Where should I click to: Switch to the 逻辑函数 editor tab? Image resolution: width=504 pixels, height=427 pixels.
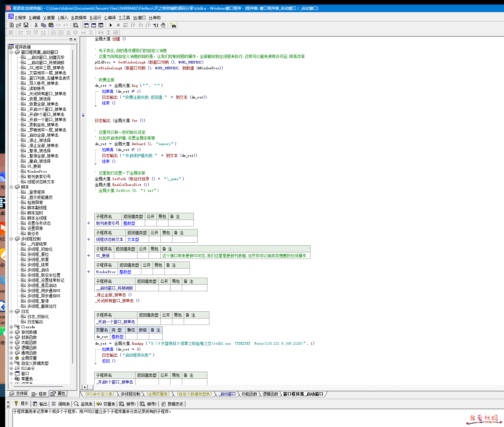tap(270, 394)
